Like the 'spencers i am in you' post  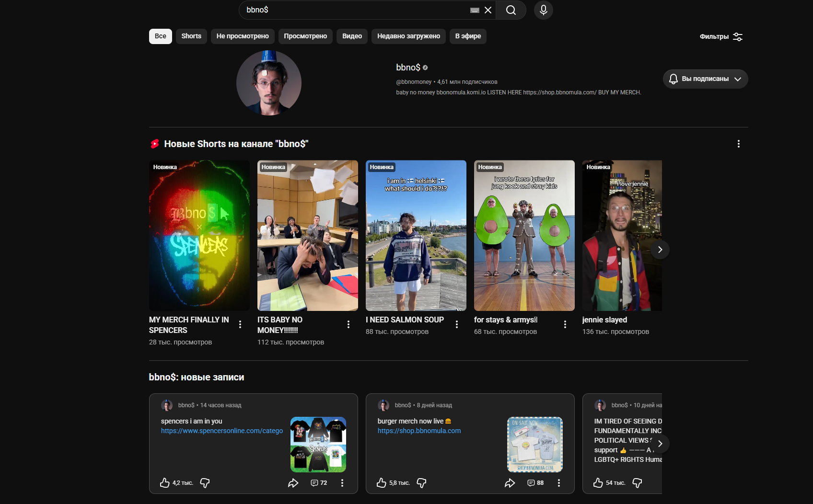point(165,483)
